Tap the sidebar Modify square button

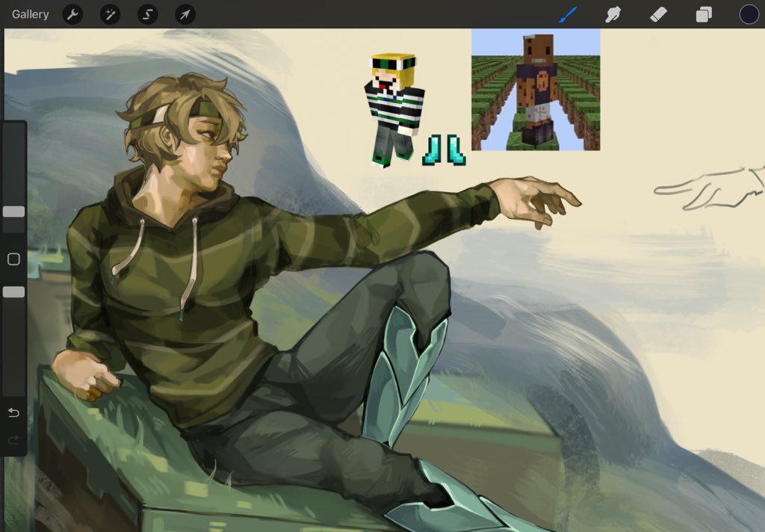(x=12, y=258)
